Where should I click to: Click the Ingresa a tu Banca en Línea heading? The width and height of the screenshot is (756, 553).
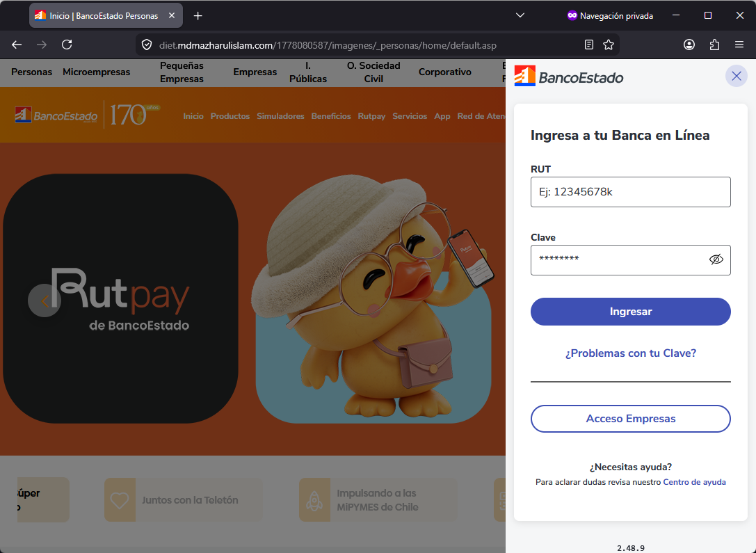[x=620, y=136]
